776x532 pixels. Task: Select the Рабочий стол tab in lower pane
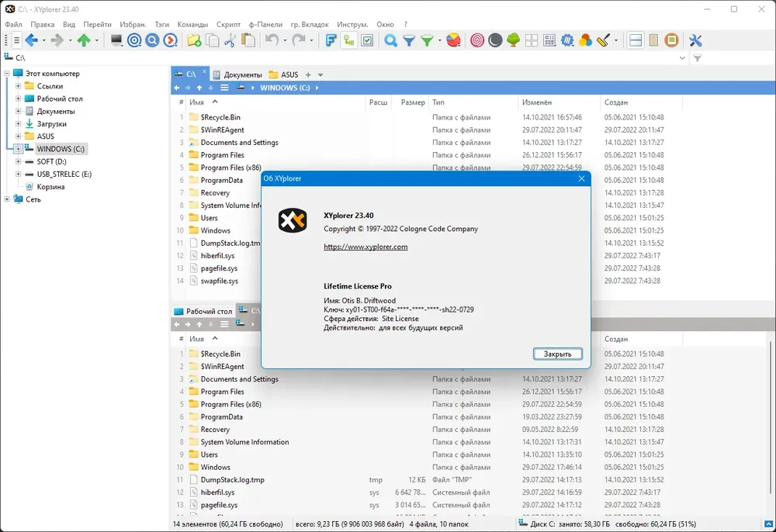203,311
